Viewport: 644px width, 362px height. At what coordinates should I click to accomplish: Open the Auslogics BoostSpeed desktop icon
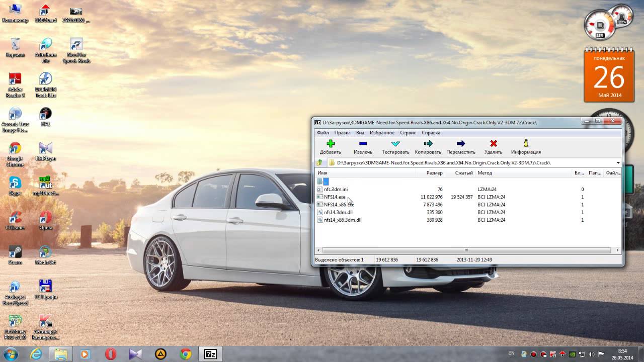coord(15,293)
